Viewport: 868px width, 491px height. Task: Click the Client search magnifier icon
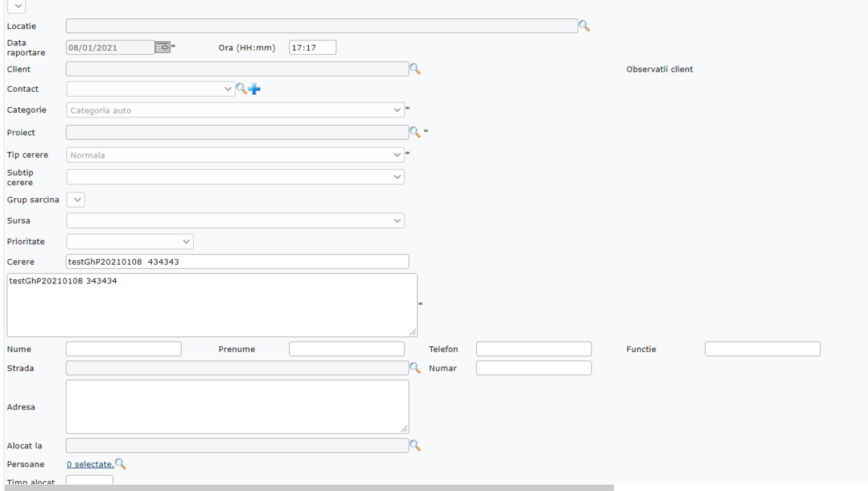click(415, 69)
